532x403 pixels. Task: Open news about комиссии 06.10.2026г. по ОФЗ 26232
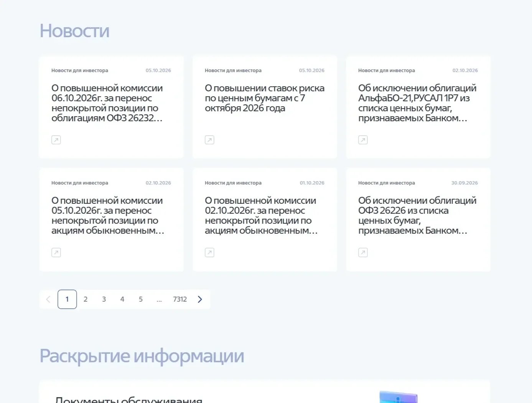click(107, 103)
